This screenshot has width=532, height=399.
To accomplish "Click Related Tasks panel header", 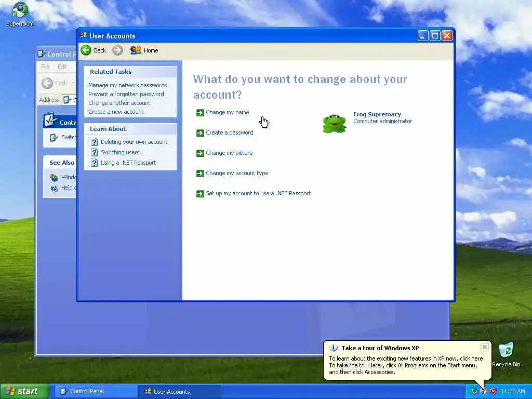I will (x=130, y=72).
